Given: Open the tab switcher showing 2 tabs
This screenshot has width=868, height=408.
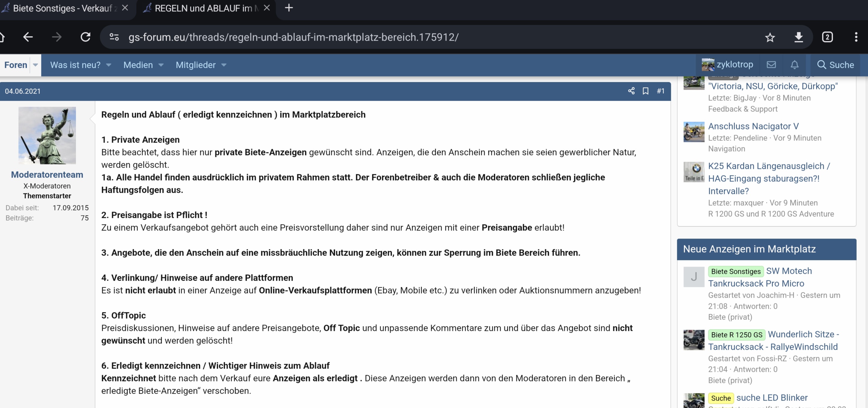Looking at the screenshot, I should click(x=827, y=37).
